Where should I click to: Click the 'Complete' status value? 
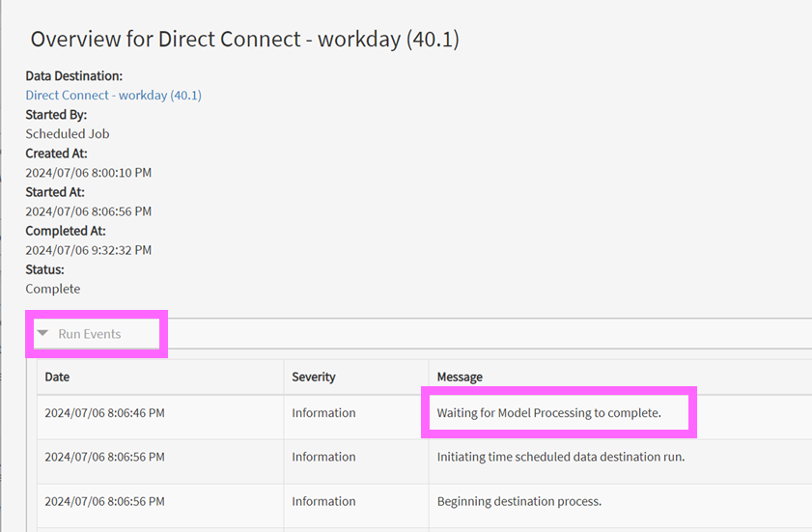click(x=53, y=289)
